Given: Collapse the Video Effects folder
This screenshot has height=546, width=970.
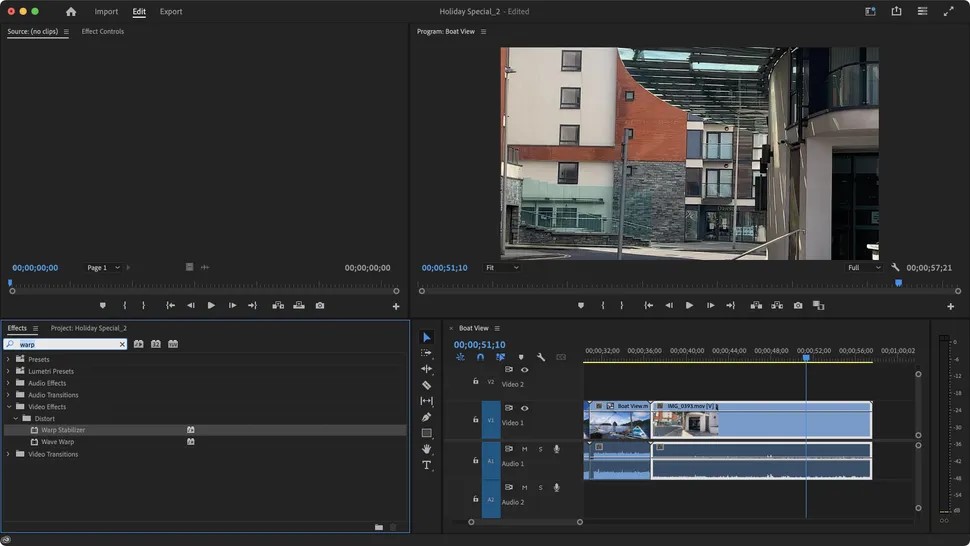Looking at the screenshot, I should 8,407.
